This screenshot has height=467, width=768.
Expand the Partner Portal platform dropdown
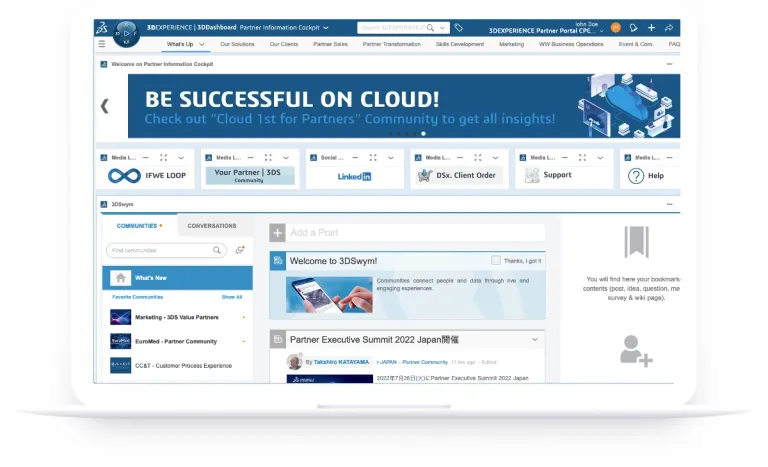pos(601,31)
